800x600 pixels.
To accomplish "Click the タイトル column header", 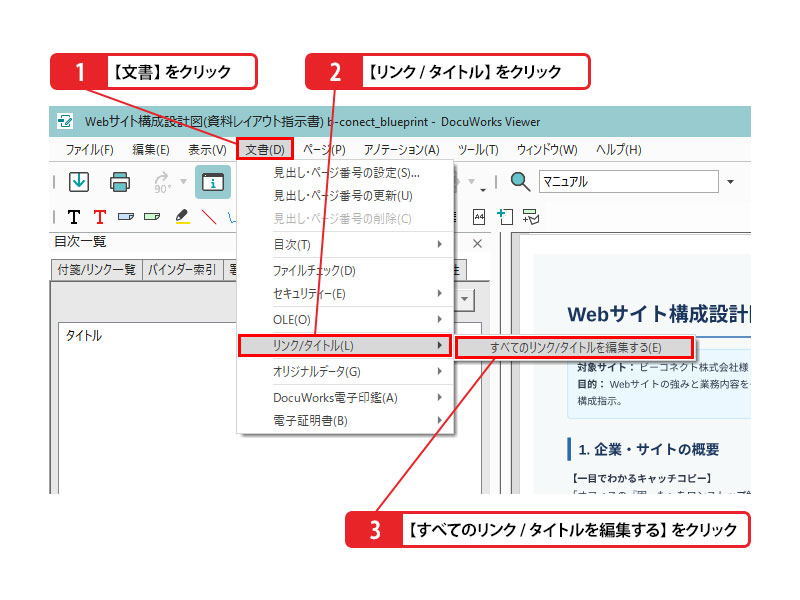I will point(84,335).
